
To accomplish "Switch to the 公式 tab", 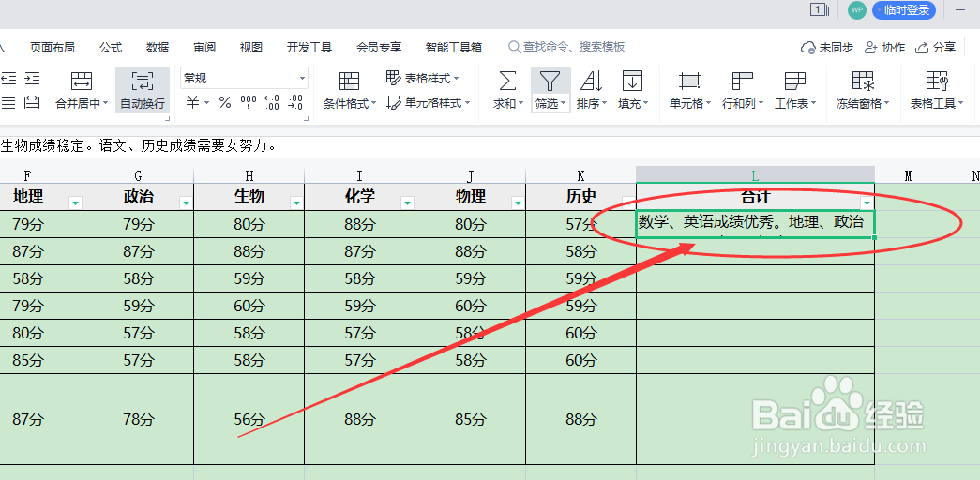I will (x=111, y=47).
